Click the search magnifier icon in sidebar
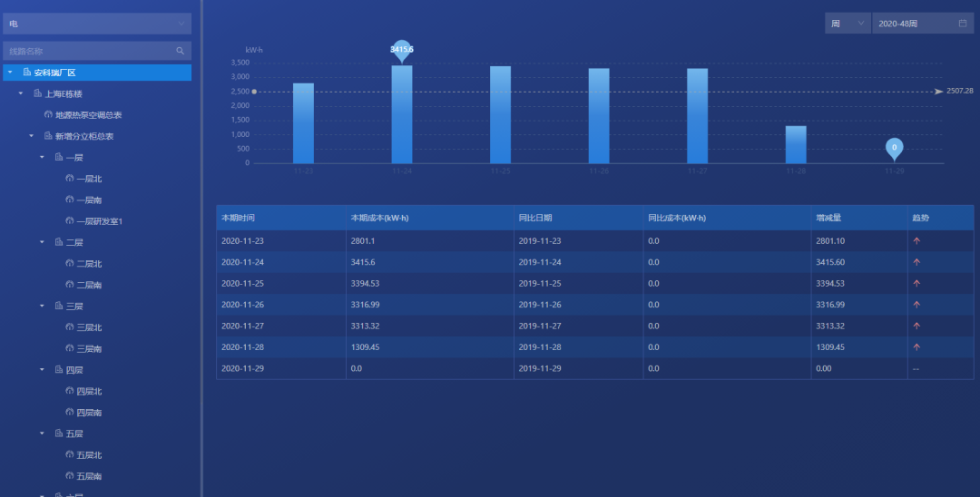The height and width of the screenshot is (497, 980). 180,52
